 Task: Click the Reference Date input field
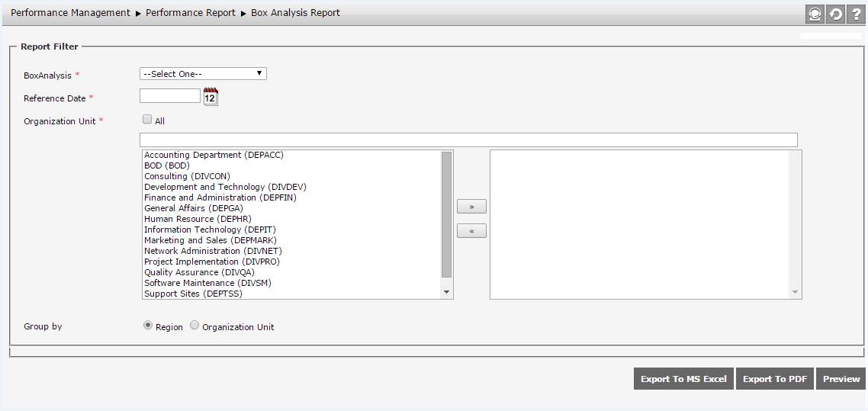pos(170,96)
